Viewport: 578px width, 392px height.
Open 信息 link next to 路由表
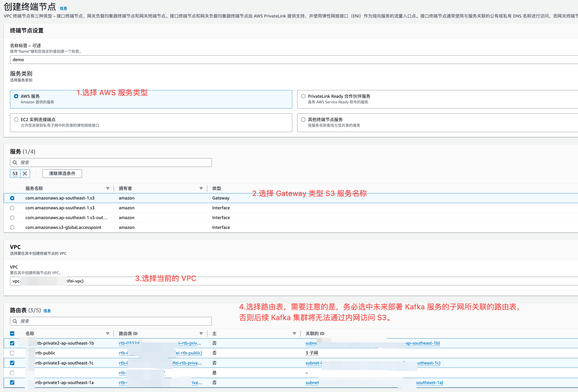[x=47, y=311]
